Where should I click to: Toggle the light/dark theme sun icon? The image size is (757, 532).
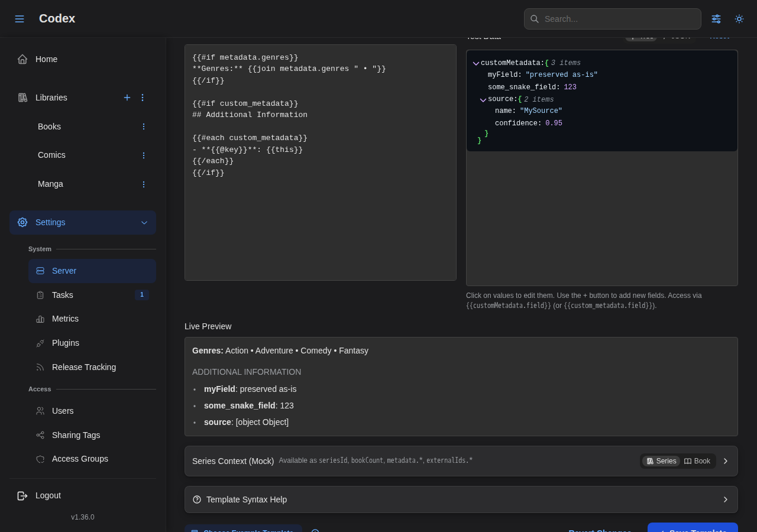coord(739,19)
